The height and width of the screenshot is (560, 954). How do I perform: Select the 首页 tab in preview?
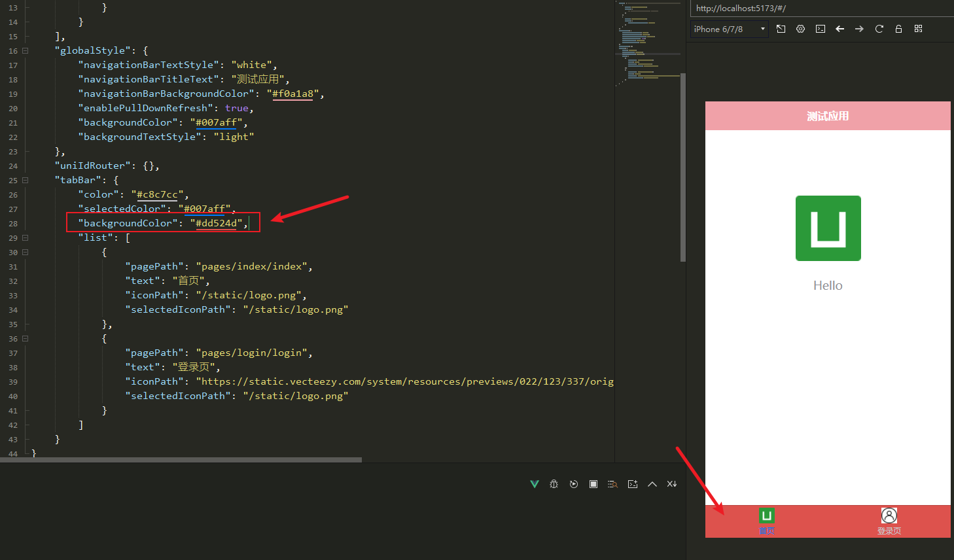tap(767, 521)
